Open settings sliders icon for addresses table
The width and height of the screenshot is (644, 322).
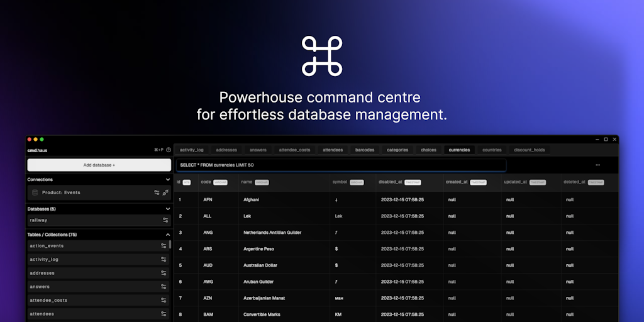point(164,273)
